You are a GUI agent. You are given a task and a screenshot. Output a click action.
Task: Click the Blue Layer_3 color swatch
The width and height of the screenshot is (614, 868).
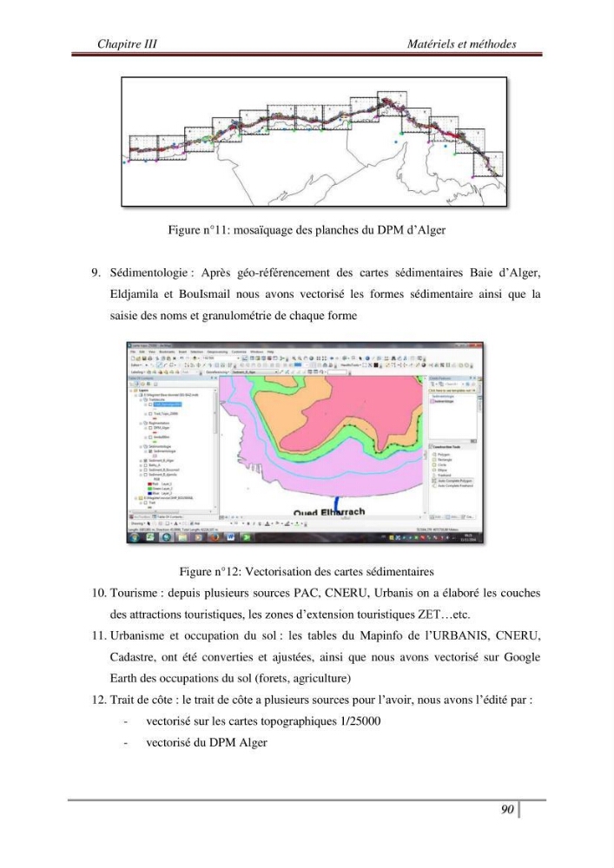coord(149,493)
